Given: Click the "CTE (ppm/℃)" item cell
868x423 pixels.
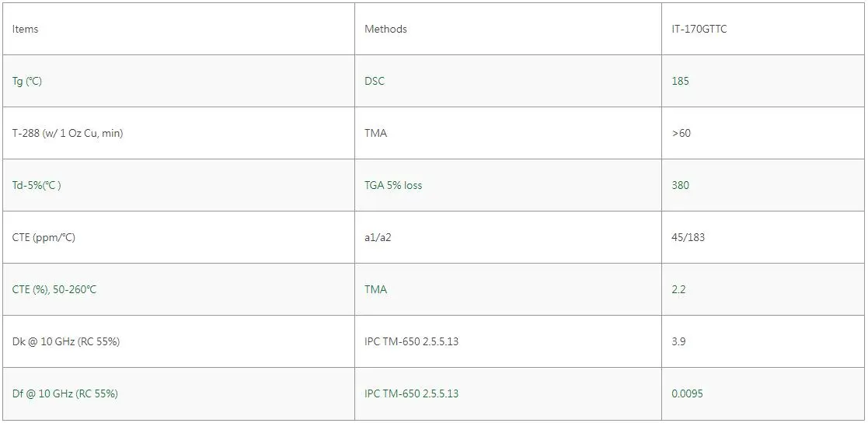Looking at the screenshot, I should [44, 237].
